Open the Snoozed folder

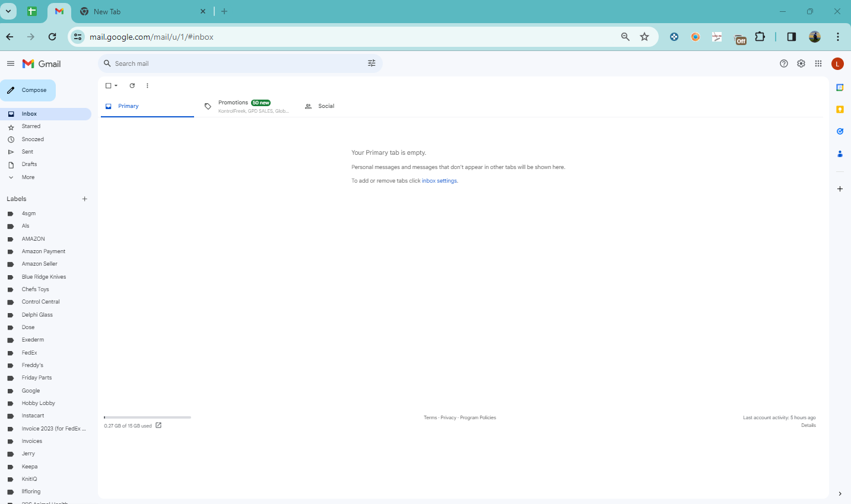pyautogui.click(x=45, y=139)
